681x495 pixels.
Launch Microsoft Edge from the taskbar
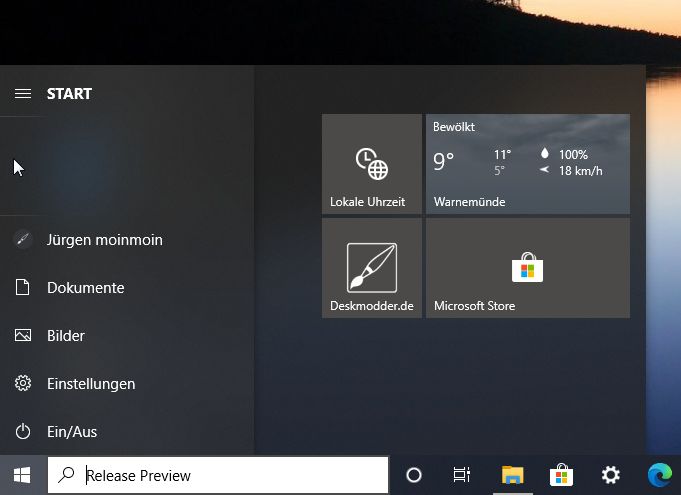pyautogui.click(x=659, y=475)
